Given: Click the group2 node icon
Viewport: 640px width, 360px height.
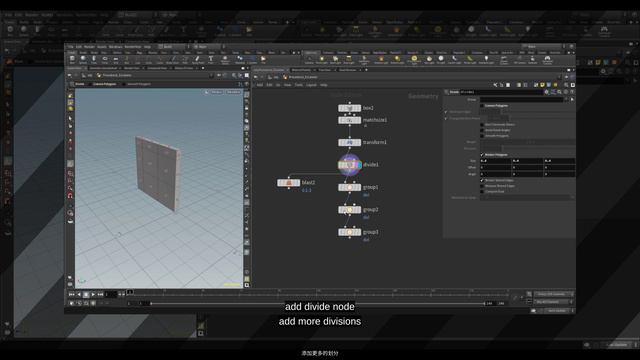Looking at the screenshot, I should (349, 210).
